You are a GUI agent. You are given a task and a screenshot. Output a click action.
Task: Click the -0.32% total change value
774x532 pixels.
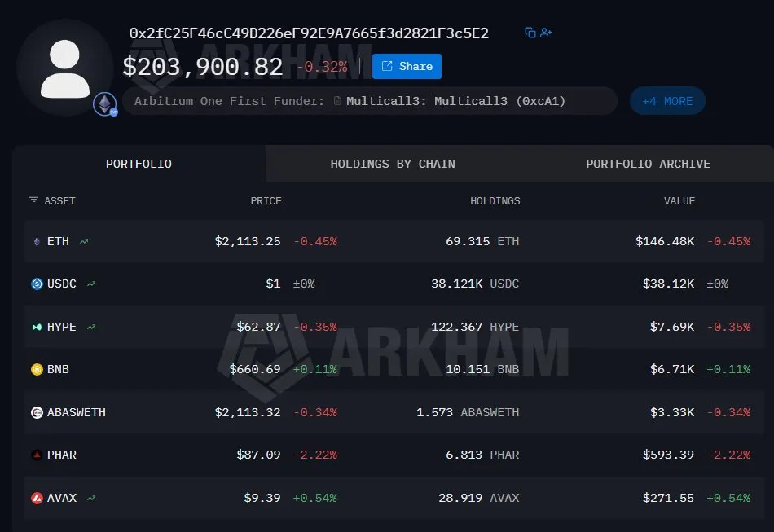tap(322, 67)
